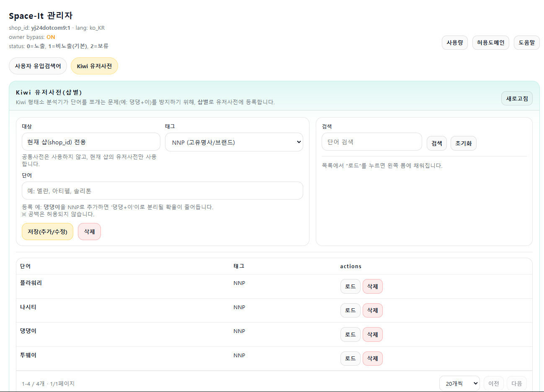Viewport: 544px width, 392px height.
Task: Click the 대상 shop_id field
Action: click(91, 142)
